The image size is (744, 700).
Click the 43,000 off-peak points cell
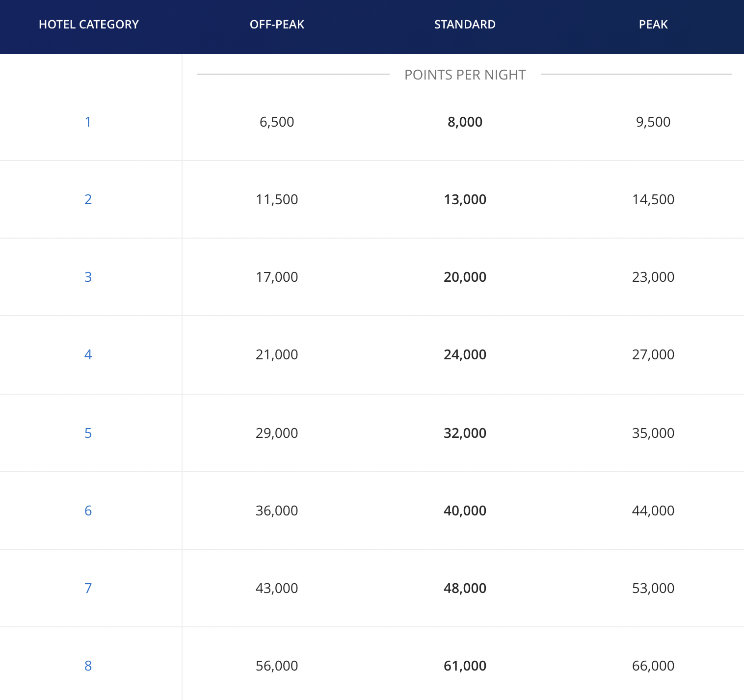277,588
